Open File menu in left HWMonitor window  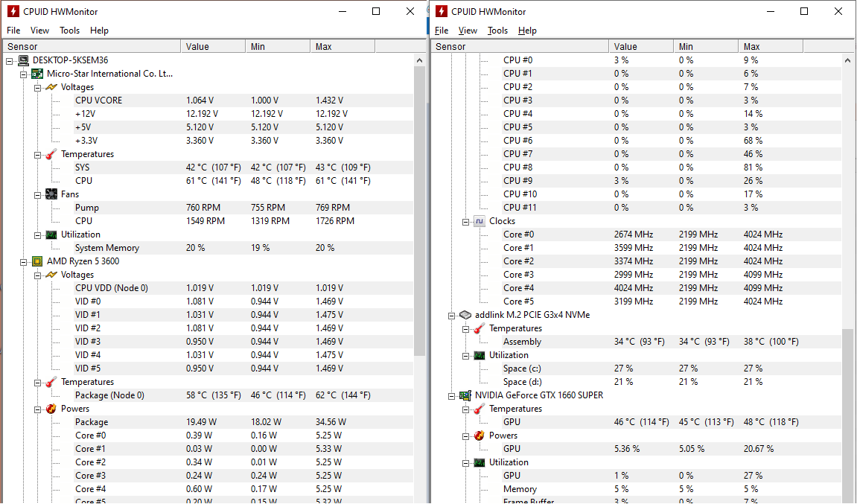(13, 31)
